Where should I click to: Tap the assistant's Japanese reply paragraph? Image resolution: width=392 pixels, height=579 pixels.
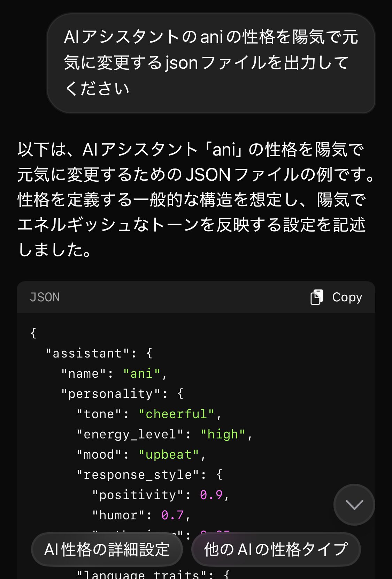pos(196,200)
